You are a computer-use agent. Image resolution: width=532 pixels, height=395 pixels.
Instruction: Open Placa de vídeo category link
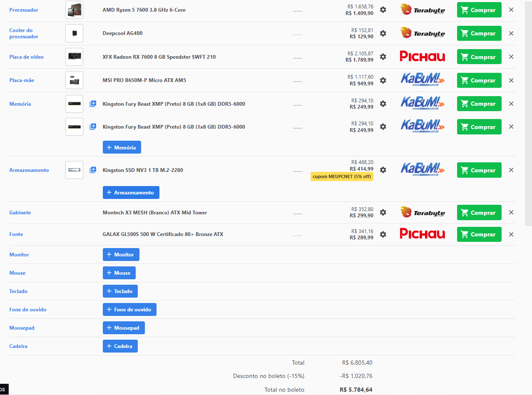pyautogui.click(x=27, y=57)
